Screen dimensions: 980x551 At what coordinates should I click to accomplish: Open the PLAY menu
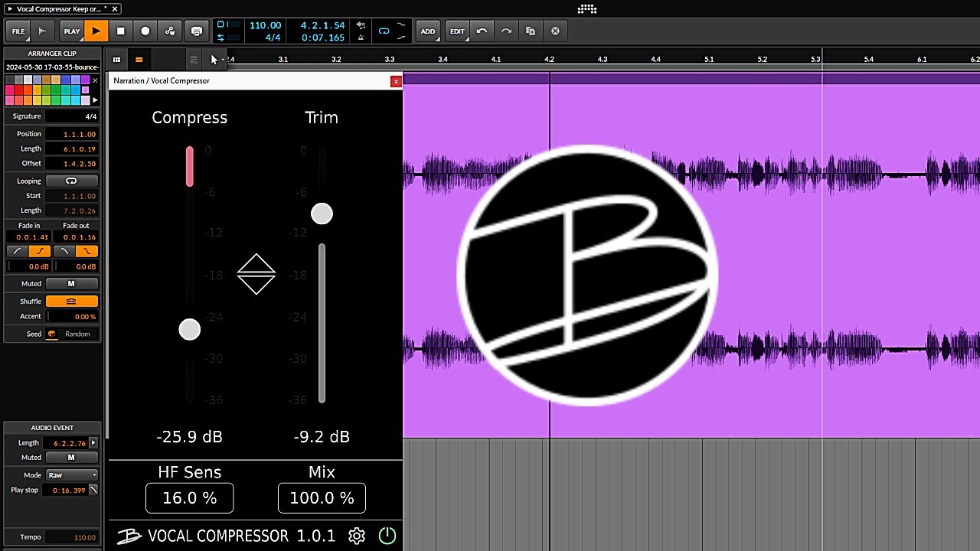click(x=72, y=31)
